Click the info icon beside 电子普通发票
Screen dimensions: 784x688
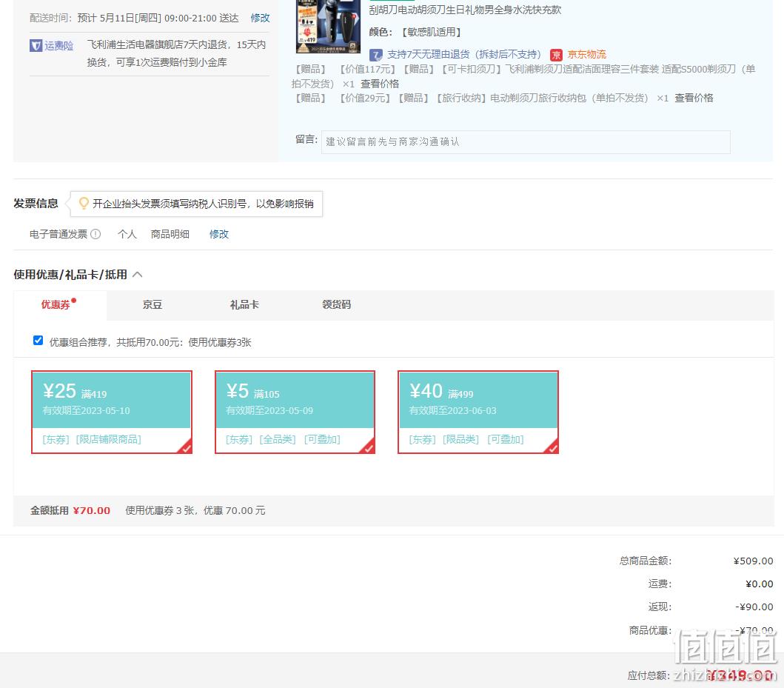point(96,234)
